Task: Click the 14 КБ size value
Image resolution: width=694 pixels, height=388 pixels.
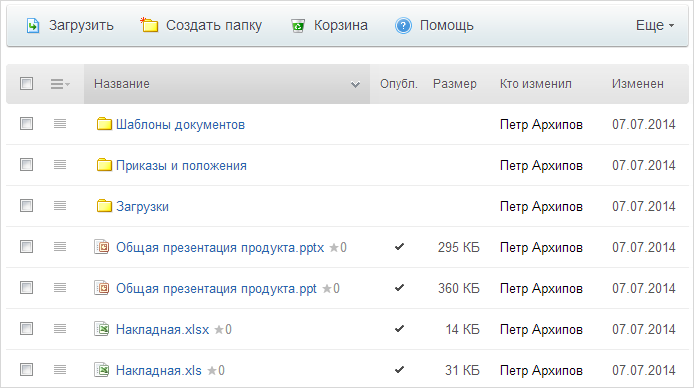Action: point(463,330)
